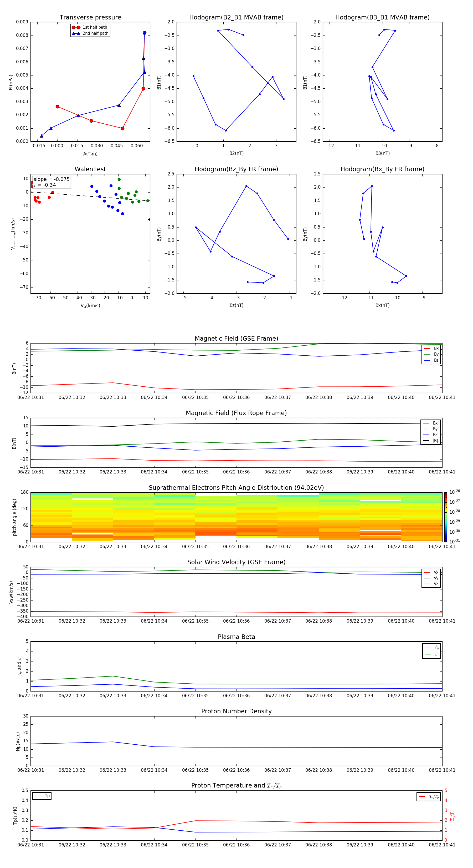This screenshot has width=473, height=868.
Task: Click the 'V_A(km/s)' axis label under WalenTest
Action: point(90,306)
